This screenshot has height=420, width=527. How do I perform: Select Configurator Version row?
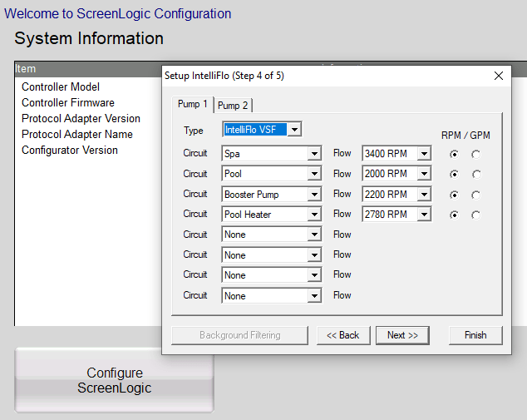click(x=70, y=150)
